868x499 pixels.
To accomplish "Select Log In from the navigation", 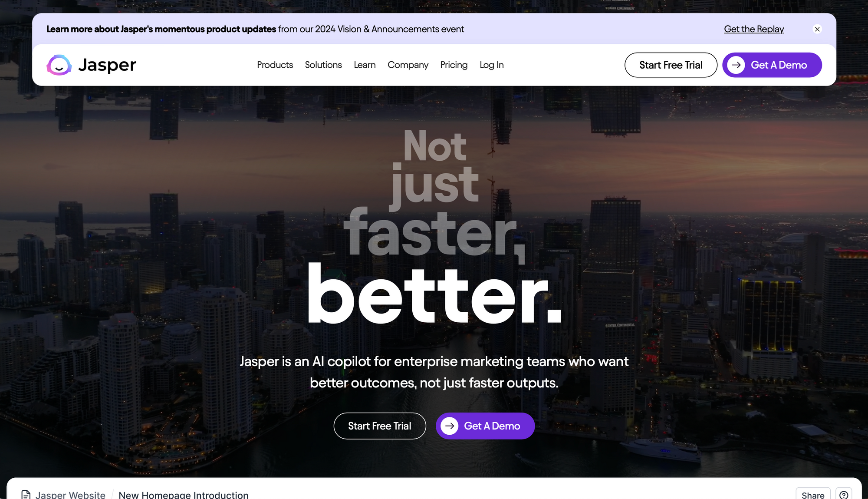I will (x=491, y=65).
